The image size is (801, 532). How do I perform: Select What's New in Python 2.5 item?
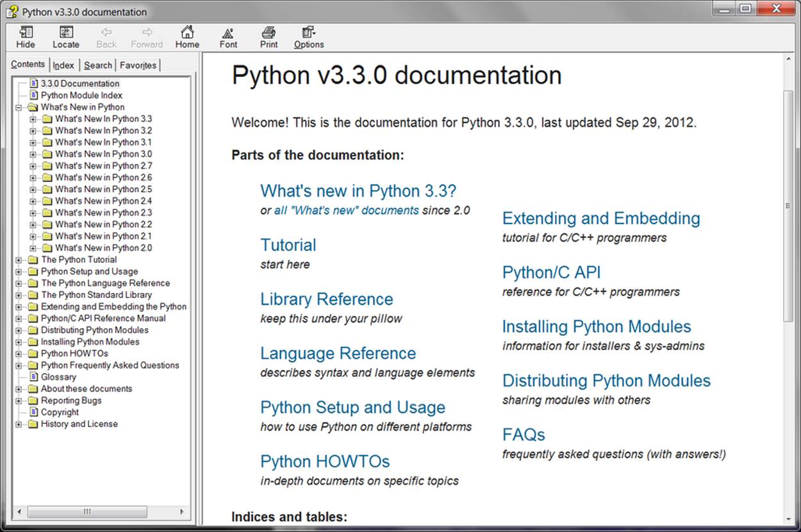(x=104, y=189)
